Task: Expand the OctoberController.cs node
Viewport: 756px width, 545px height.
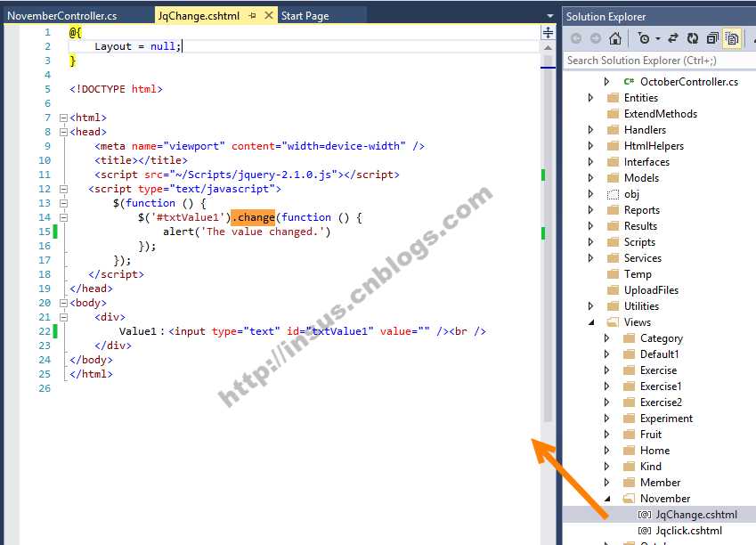Action: point(606,82)
